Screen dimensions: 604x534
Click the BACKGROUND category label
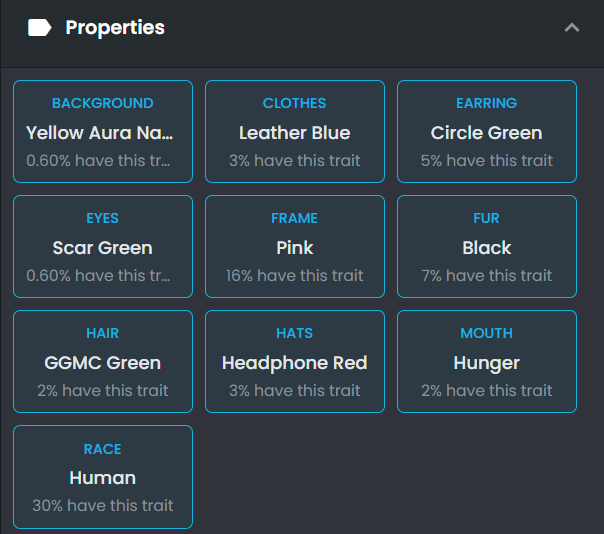point(103,103)
